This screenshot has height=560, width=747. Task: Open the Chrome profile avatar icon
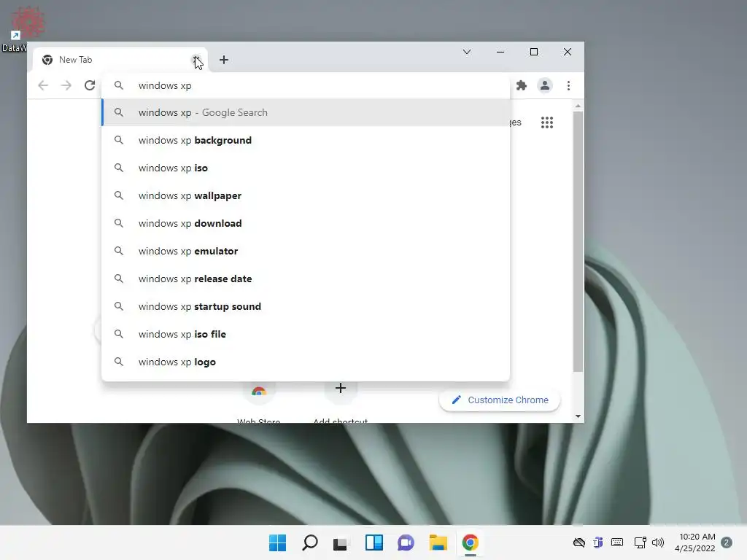(x=545, y=86)
